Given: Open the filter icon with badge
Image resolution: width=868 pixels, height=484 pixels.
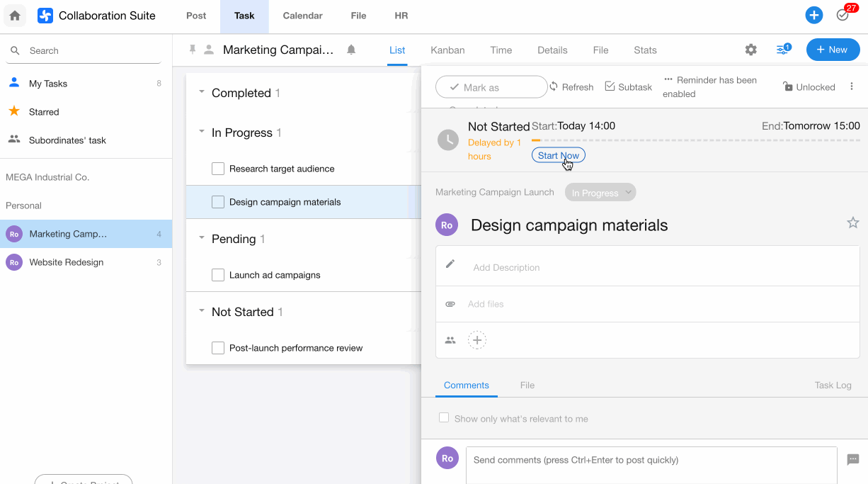Looking at the screenshot, I should 782,50.
